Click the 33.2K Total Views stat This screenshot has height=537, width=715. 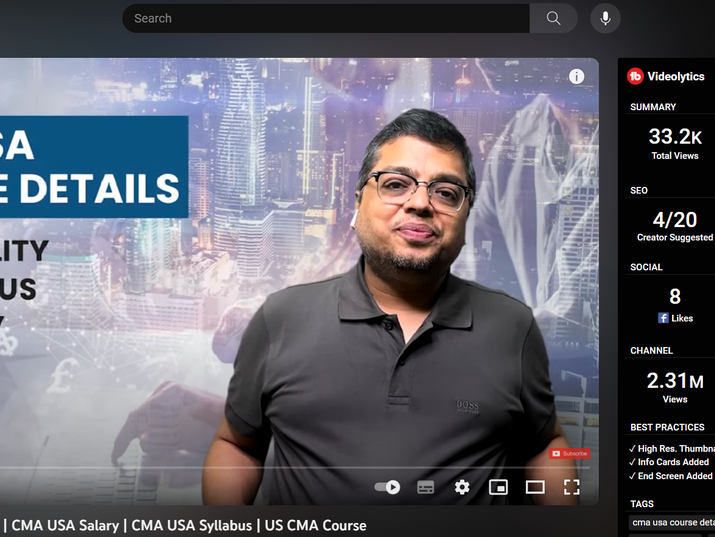click(x=675, y=143)
